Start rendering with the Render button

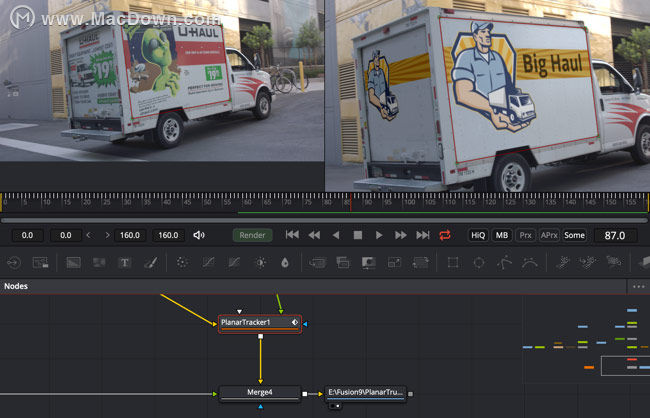252,235
